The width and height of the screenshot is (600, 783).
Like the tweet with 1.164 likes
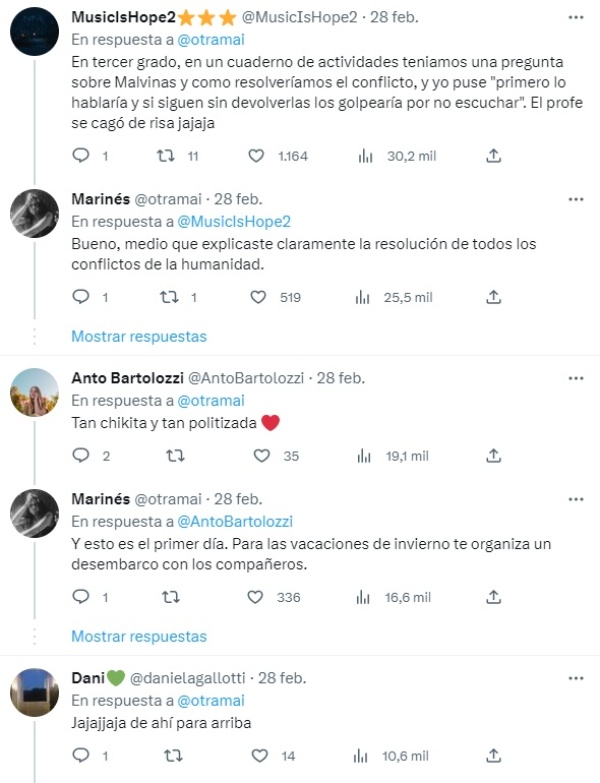pyautogui.click(x=257, y=155)
